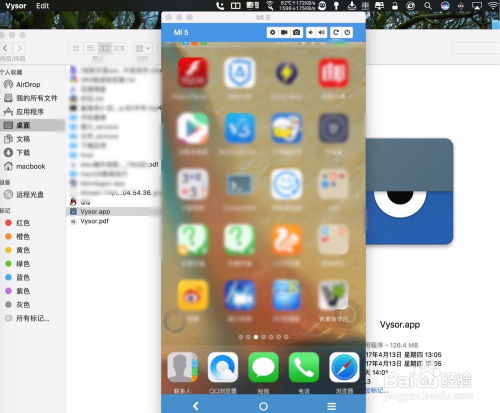
Task: Open the Finder arrange-by dropdown
Action: coord(142,48)
